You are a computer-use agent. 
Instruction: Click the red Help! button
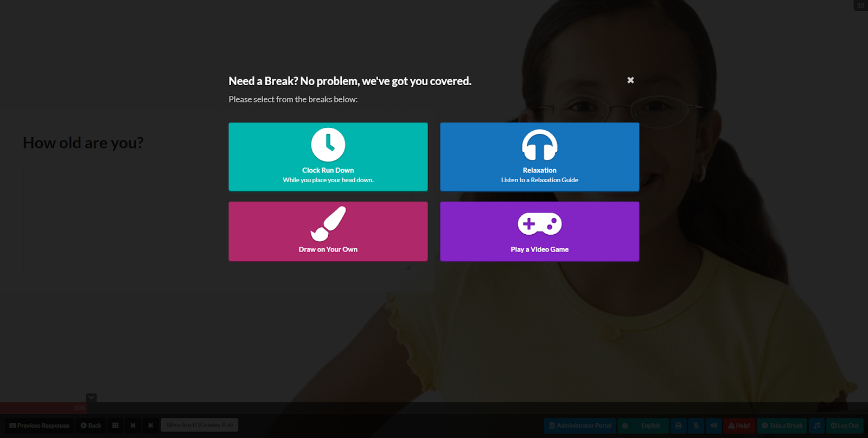coord(739,426)
